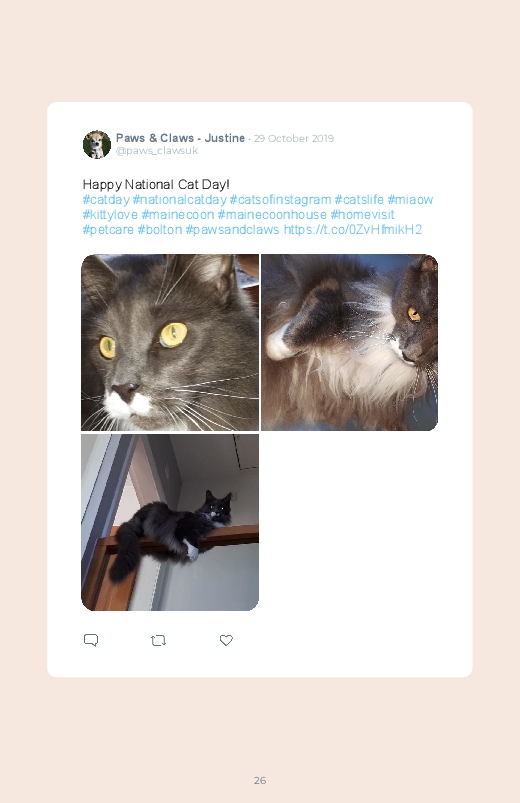Open the #catday hashtag
The width and height of the screenshot is (520, 803).
(x=106, y=200)
